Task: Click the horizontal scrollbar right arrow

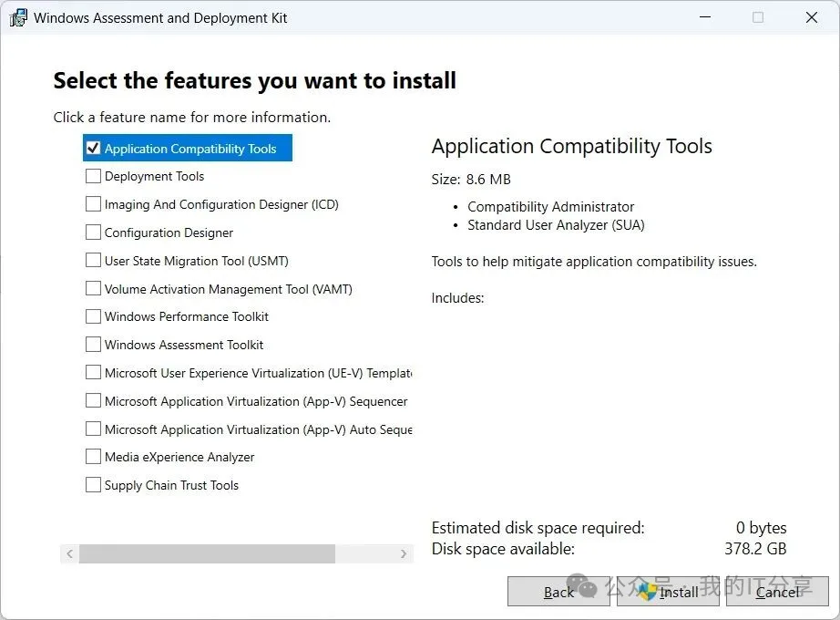Action: [x=404, y=553]
